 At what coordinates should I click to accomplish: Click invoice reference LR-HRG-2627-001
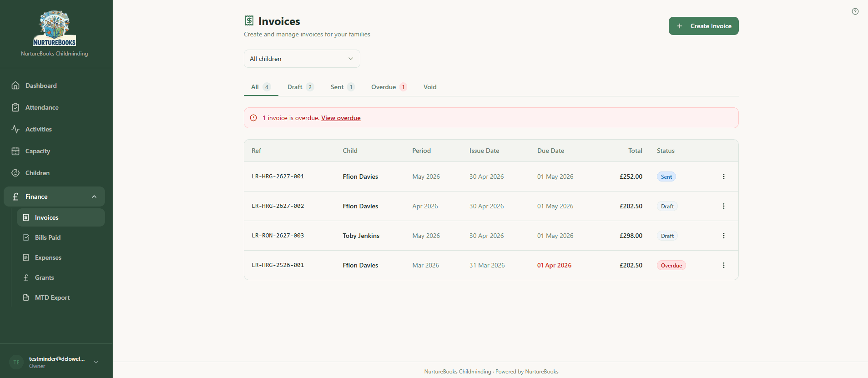coord(278,176)
